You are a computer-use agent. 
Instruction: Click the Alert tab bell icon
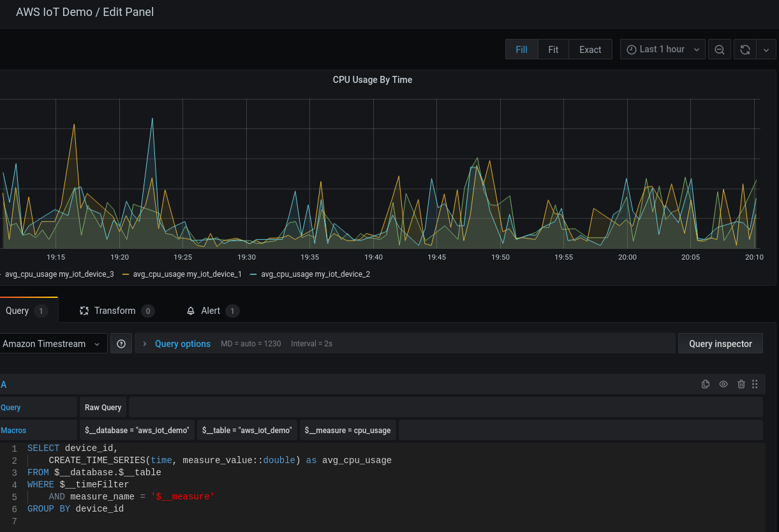point(190,311)
